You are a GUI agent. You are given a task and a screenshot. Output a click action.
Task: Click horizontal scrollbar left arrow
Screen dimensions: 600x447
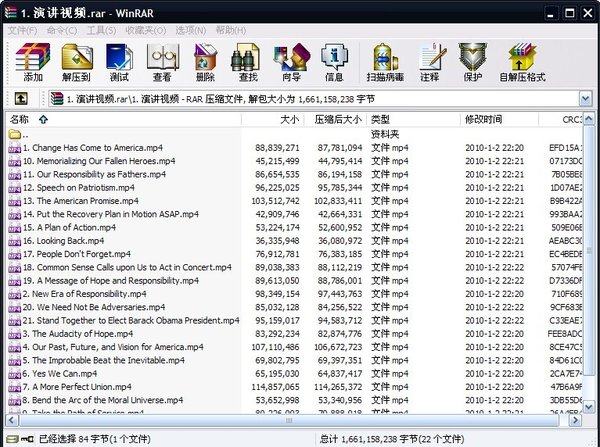pos(11,420)
